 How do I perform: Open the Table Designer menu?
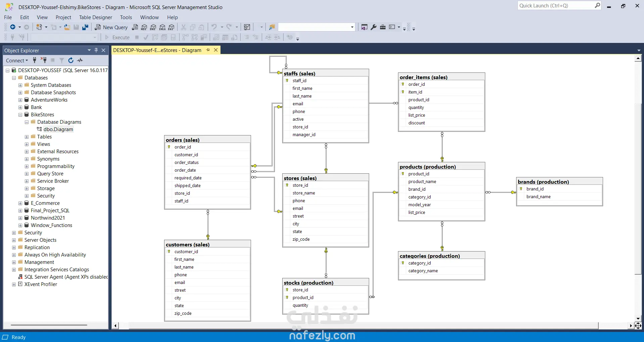(96, 17)
